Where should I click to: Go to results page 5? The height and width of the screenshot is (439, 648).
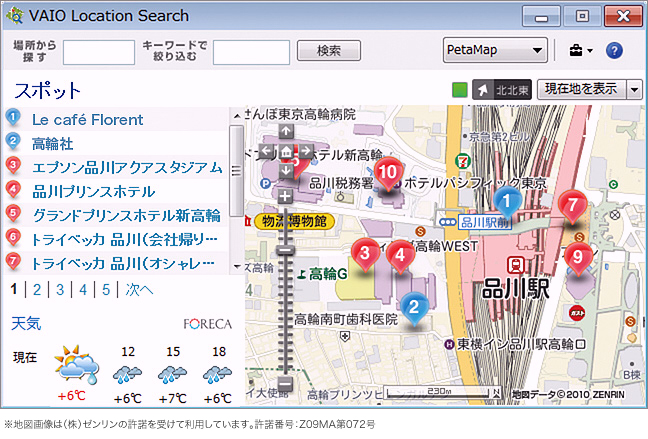105,290
